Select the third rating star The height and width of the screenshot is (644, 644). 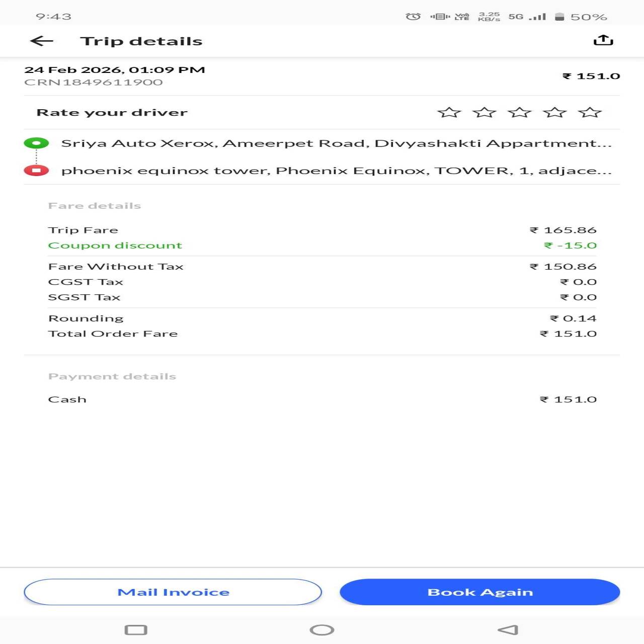click(x=519, y=113)
